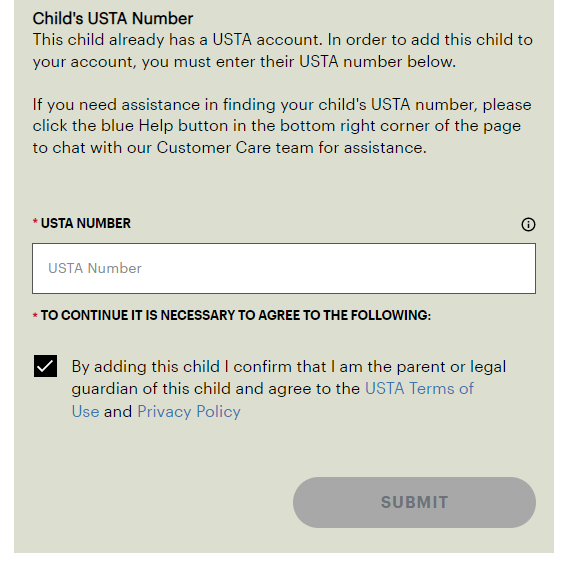This screenshot has width=562, height=562.
Task: Click the "Customer Care team" sentence text
Action: tap(230, 148)
